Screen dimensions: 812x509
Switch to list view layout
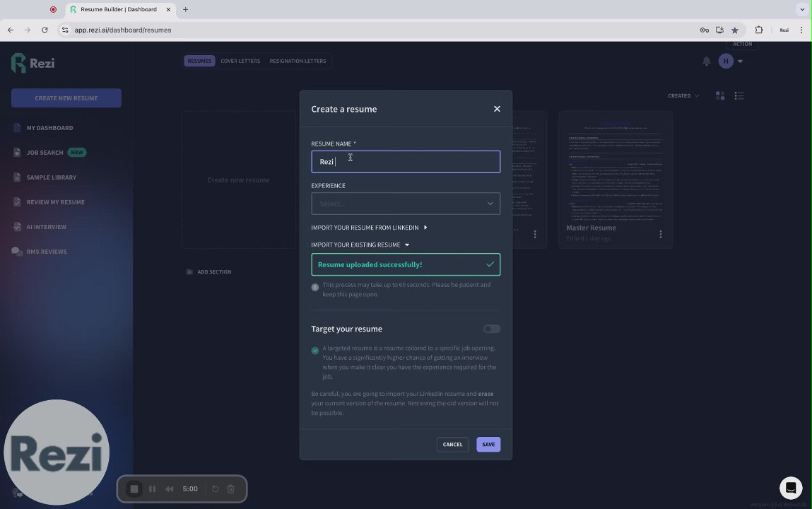[739, 96]
